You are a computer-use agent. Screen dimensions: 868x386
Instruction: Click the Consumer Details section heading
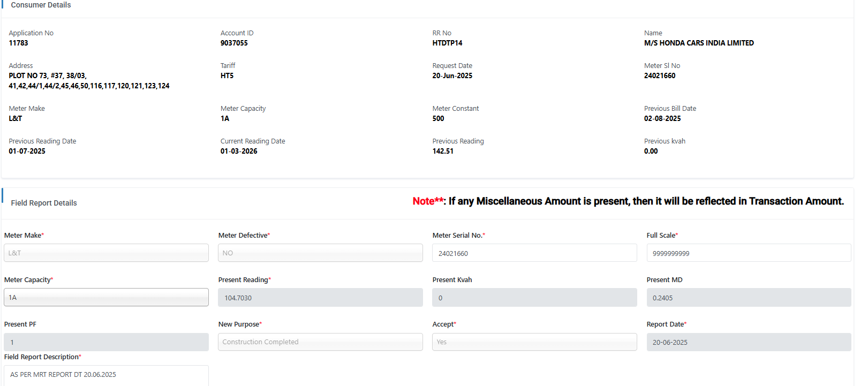pyautogui.click(x=41, y=5)
